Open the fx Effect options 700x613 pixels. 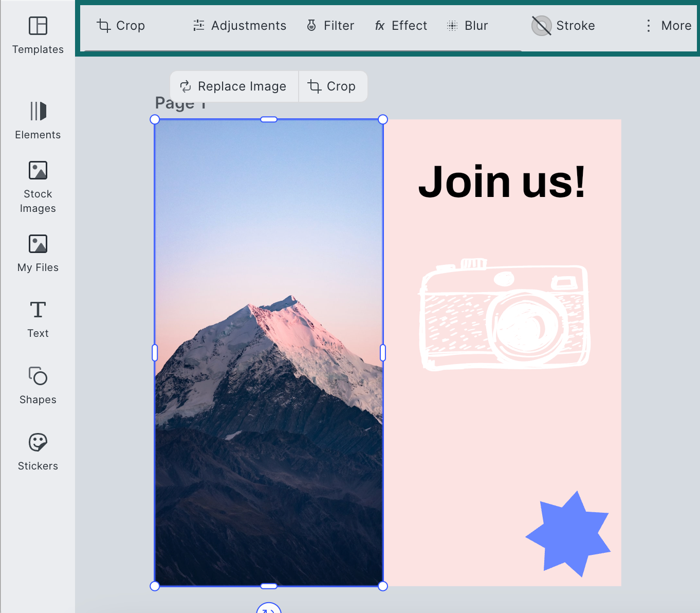click(401, 26)
